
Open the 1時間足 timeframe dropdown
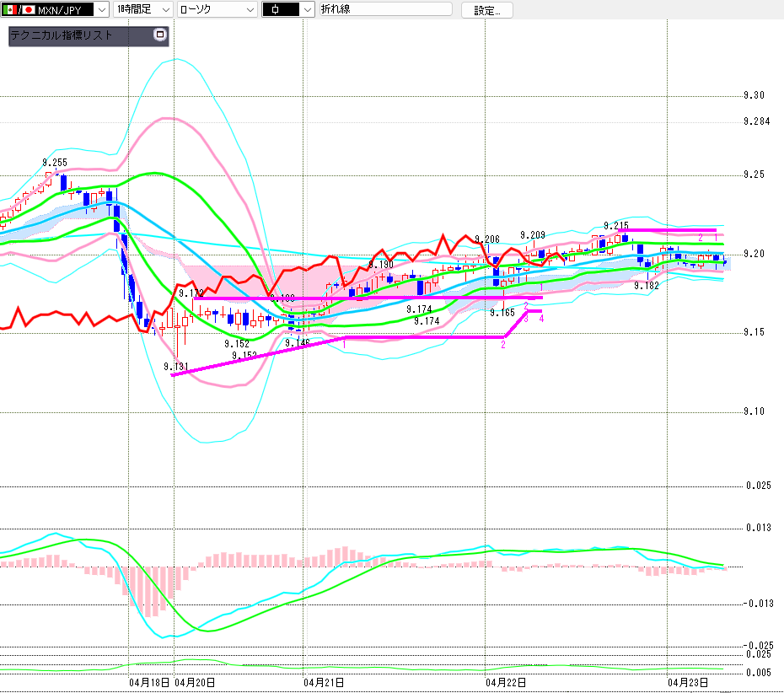coord(164,10)
